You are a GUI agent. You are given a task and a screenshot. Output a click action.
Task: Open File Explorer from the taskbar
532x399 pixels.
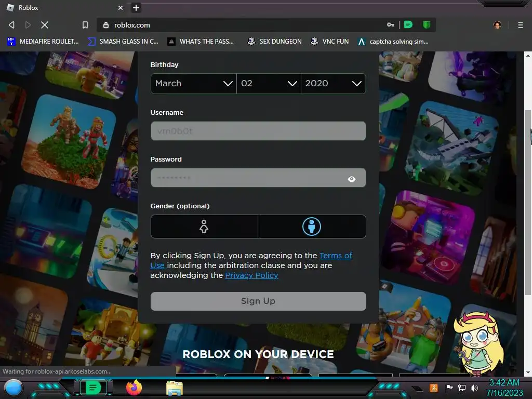175,388
